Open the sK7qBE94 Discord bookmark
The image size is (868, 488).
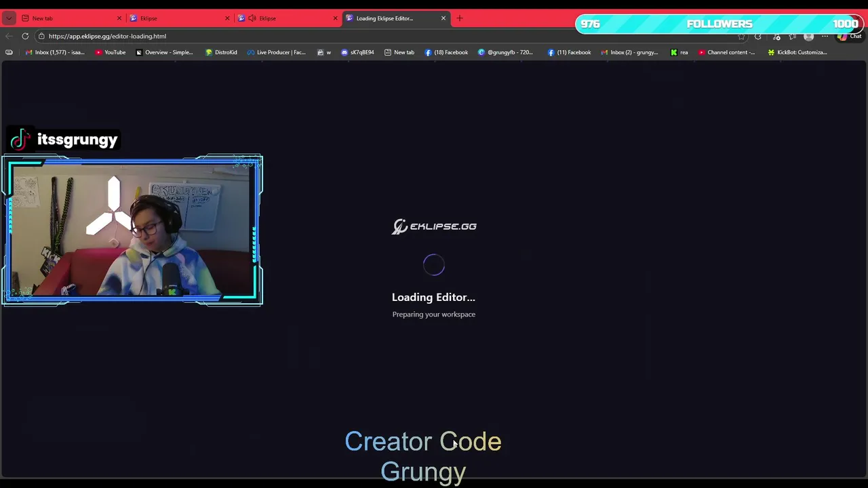click(x=357, y=52)
